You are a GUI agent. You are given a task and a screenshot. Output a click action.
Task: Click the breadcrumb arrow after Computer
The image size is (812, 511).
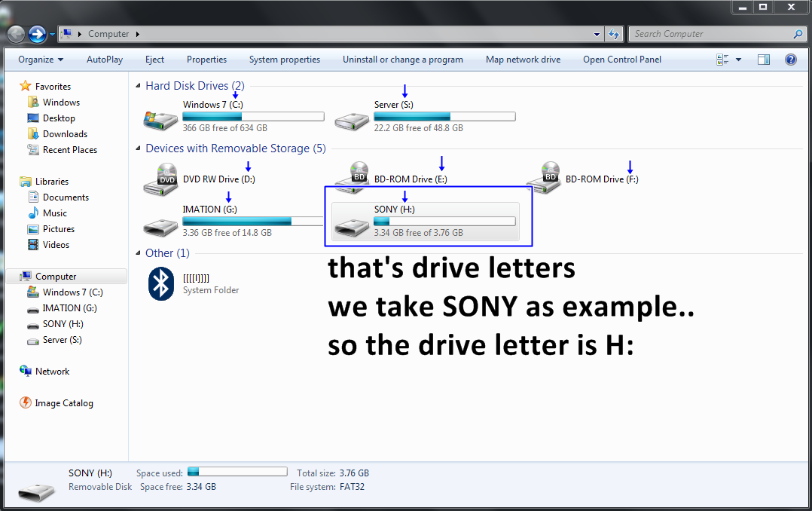point(138,34)
